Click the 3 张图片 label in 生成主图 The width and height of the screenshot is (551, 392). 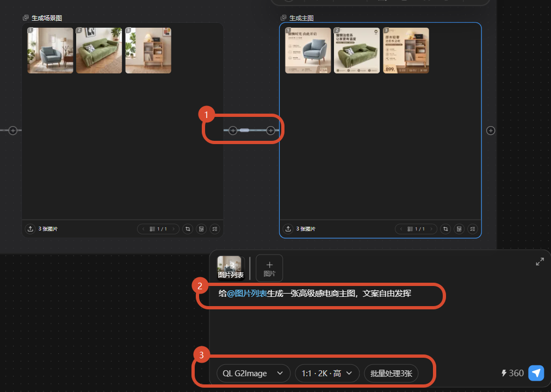pyautogui.click(x=306, y=229)
